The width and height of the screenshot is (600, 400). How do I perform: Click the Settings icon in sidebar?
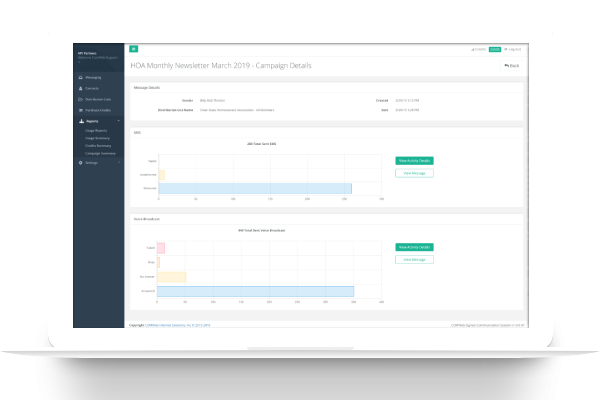[80, 162]
